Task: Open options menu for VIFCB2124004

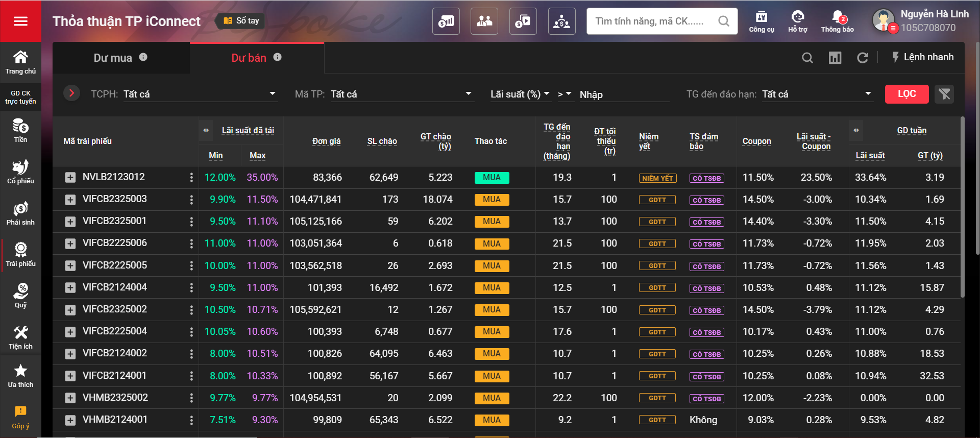Action: click(x=191, y=288)
